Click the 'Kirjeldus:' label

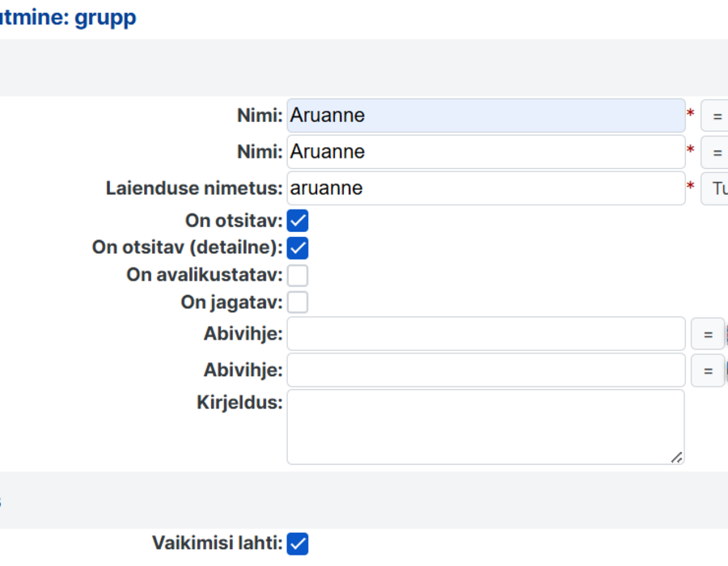pos(239,402)
